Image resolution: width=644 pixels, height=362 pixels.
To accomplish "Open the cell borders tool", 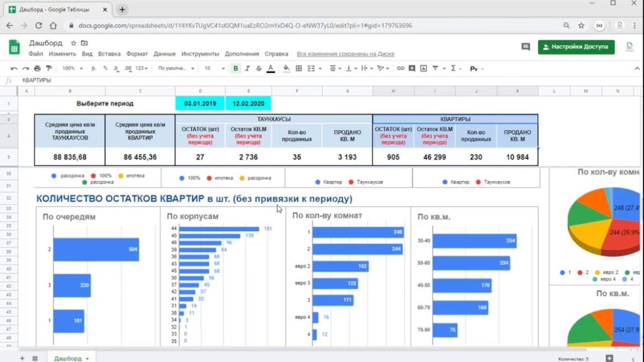I will (299, 69).
